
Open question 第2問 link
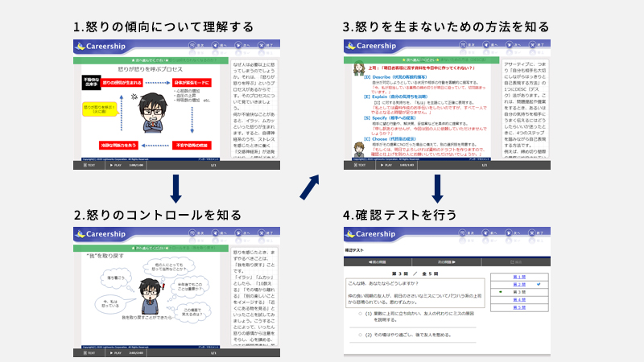click(x=519, y=285)
